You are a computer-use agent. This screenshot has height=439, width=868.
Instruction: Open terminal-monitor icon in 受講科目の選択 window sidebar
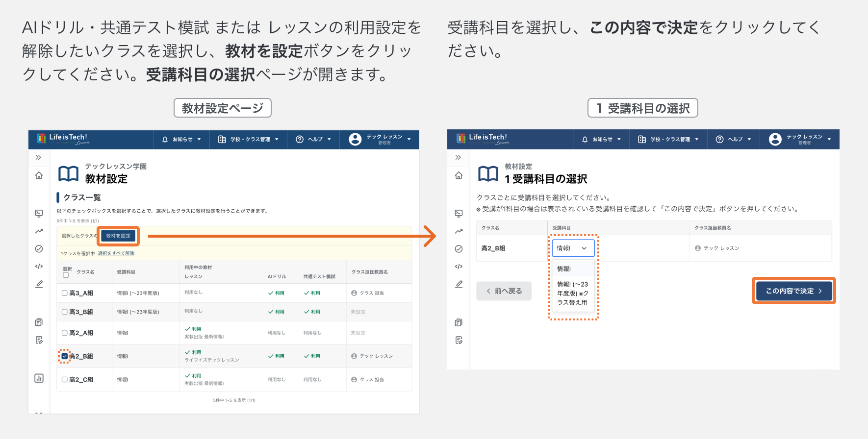click(x=459, y=213)
